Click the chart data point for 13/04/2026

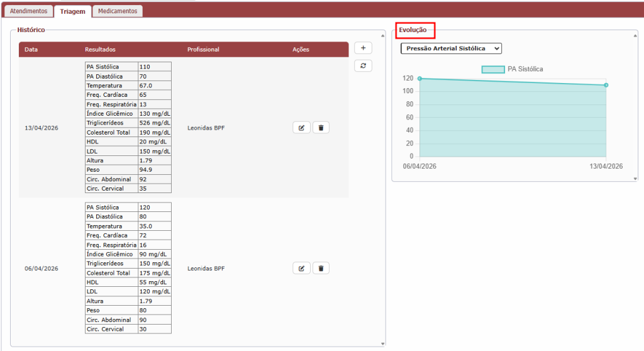point(606,85)
